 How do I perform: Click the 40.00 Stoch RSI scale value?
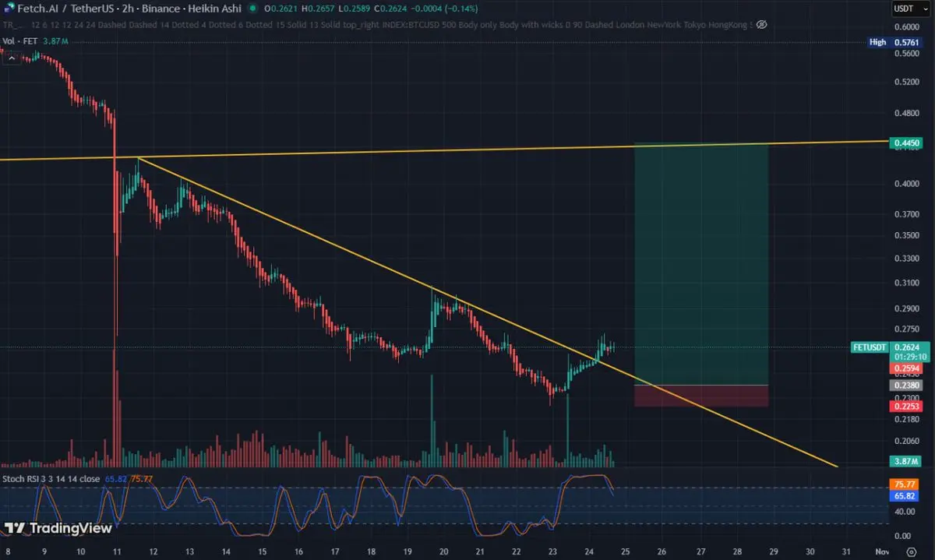point(905,512)
